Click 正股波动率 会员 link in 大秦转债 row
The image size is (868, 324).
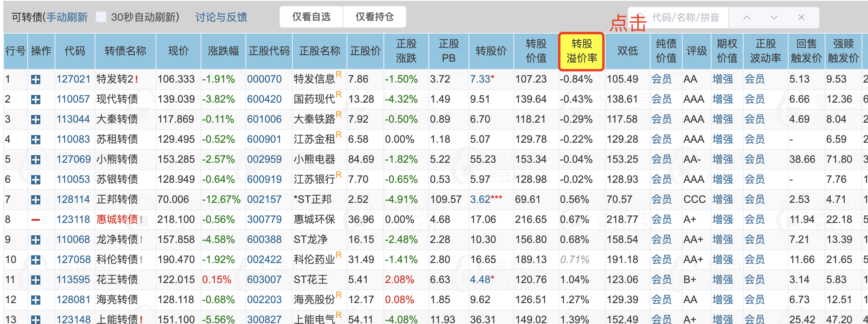pos(754,119)
